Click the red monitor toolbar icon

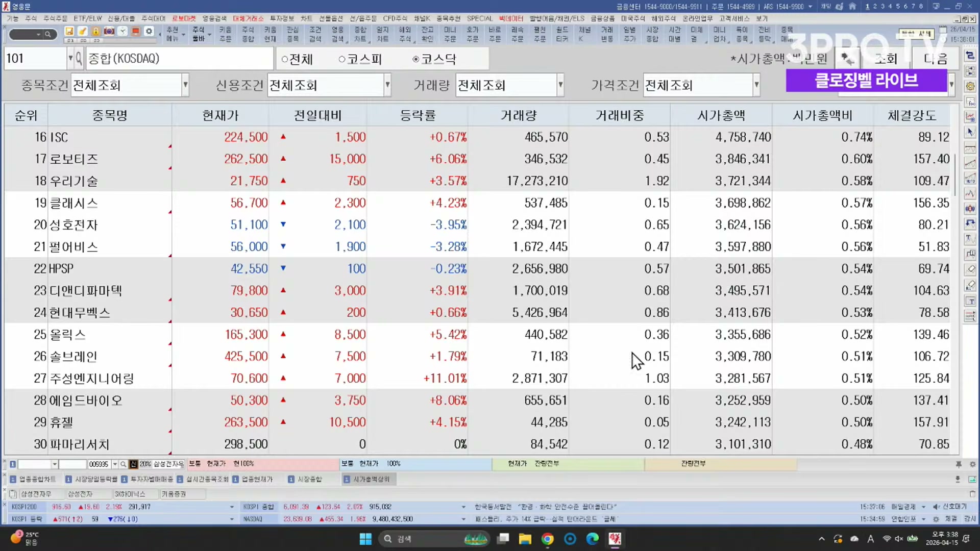click(136, 31)
